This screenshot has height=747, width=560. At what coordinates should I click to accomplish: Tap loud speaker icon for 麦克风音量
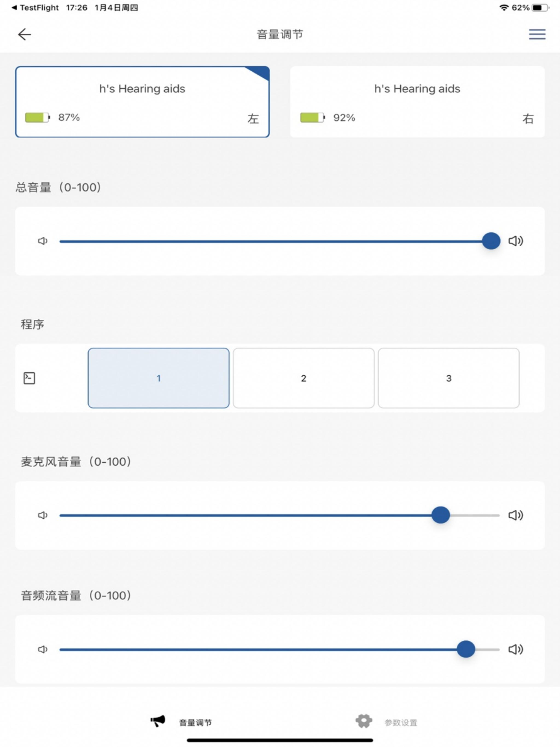pos(516,515)
